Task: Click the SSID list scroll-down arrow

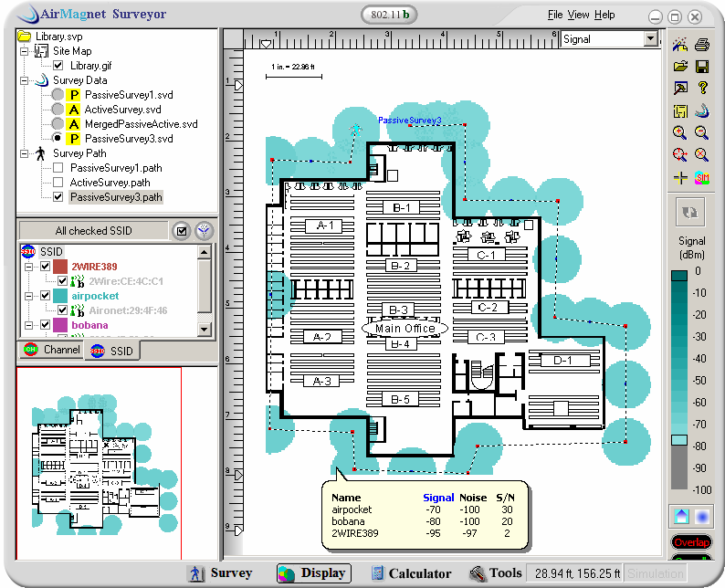Action: coord(205,329)
